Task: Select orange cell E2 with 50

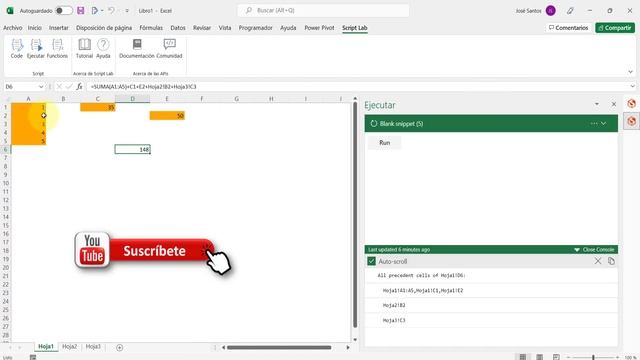Action: point(167,116)
